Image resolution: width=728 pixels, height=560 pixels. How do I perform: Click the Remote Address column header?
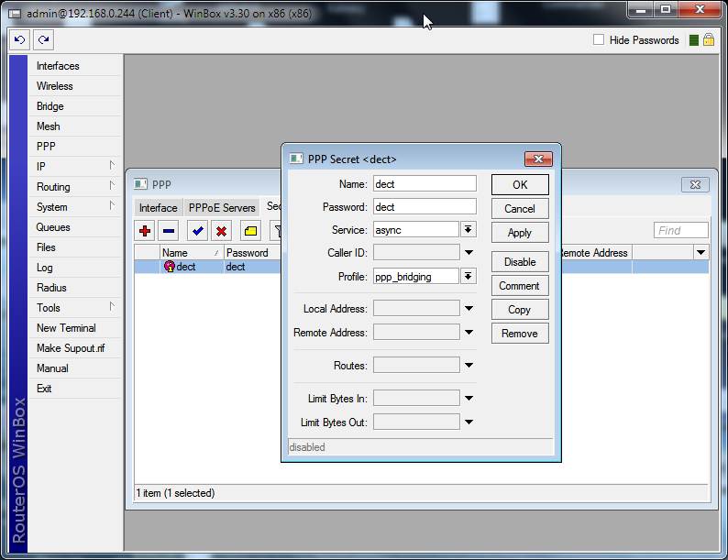(x=596, y=253)
